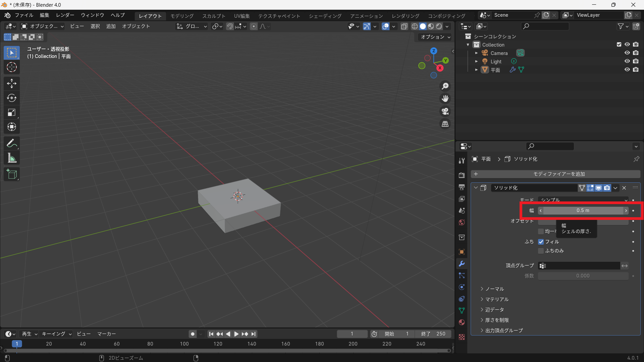Open the Modifier properties wrench tab
Viewport: 644px width, 362px height.
462,264
